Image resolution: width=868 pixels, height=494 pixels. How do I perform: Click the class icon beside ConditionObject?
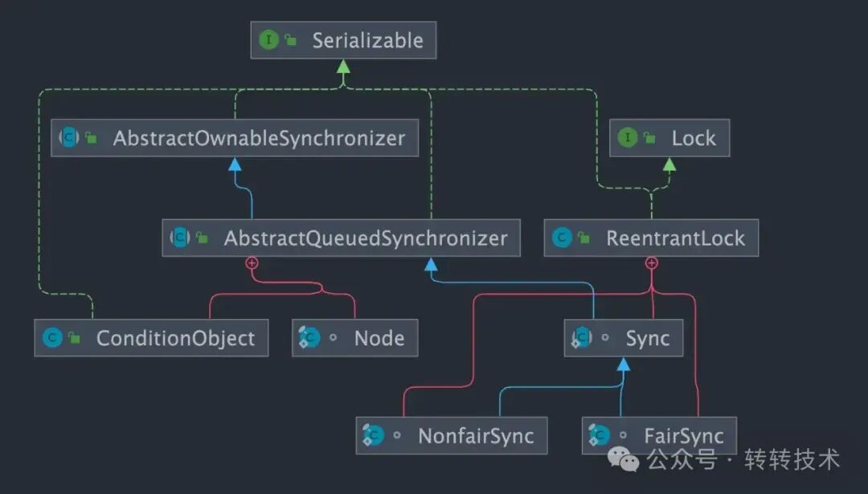52,337
